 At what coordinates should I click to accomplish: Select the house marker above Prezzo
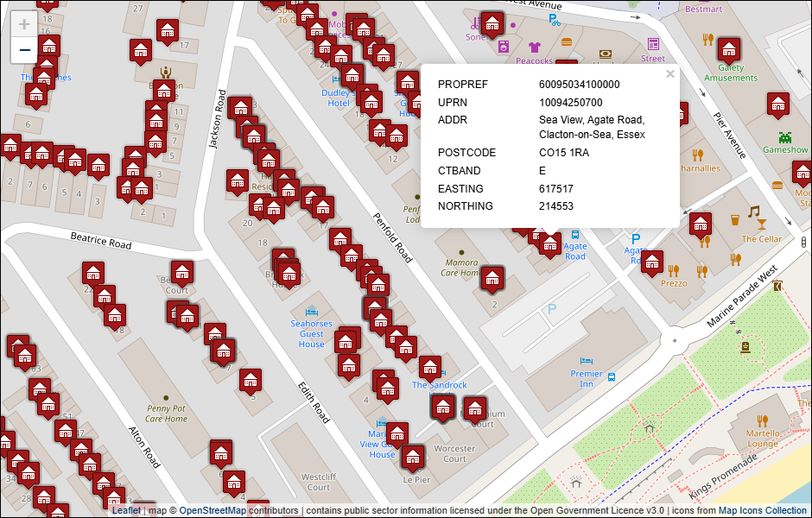652,262
